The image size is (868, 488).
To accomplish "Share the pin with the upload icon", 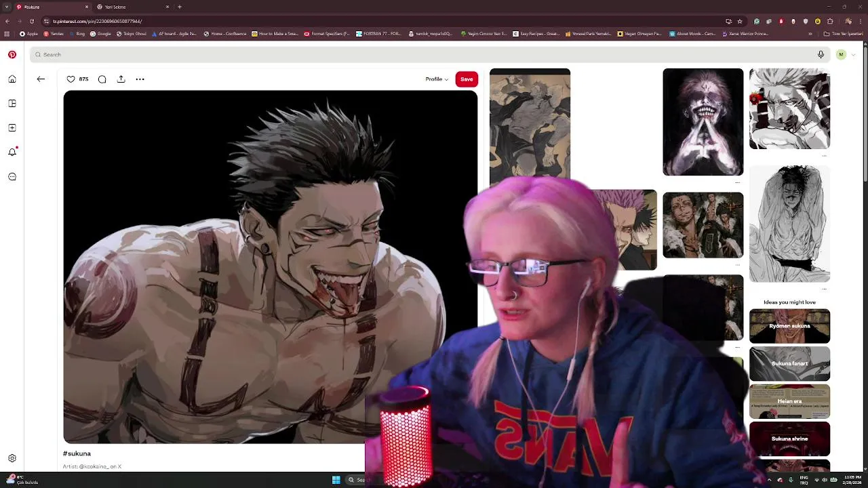I will (121, 79).
